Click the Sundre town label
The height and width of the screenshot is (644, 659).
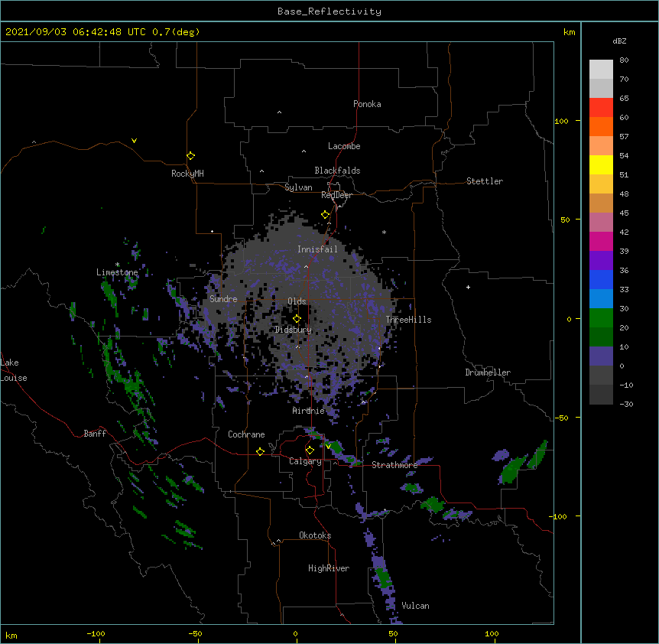(x=223, y=299)
